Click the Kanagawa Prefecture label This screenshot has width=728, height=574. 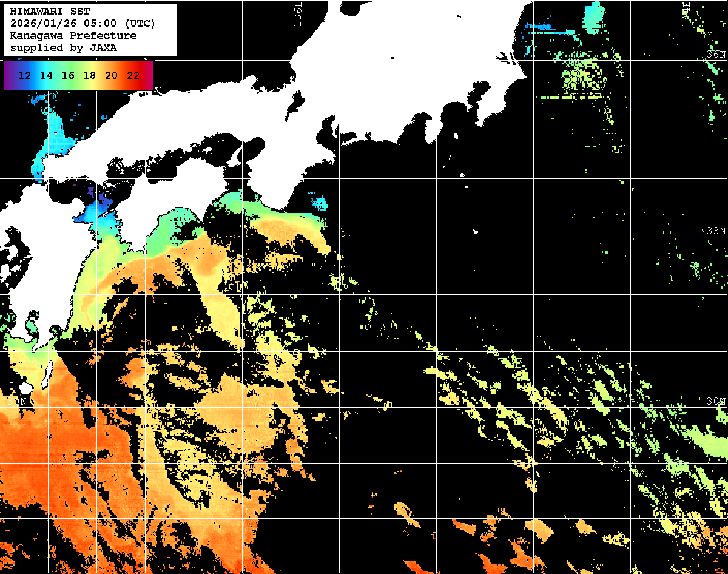tap(73, 36)
